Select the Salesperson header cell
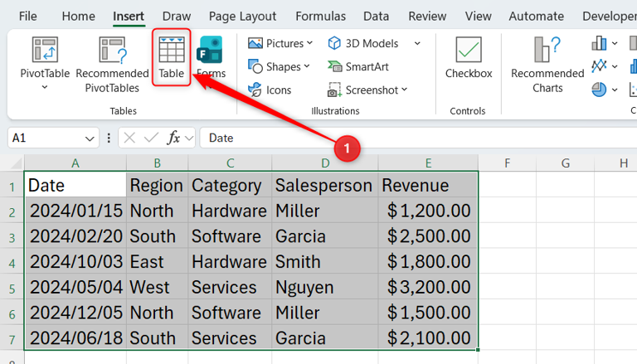 point(325,185)
